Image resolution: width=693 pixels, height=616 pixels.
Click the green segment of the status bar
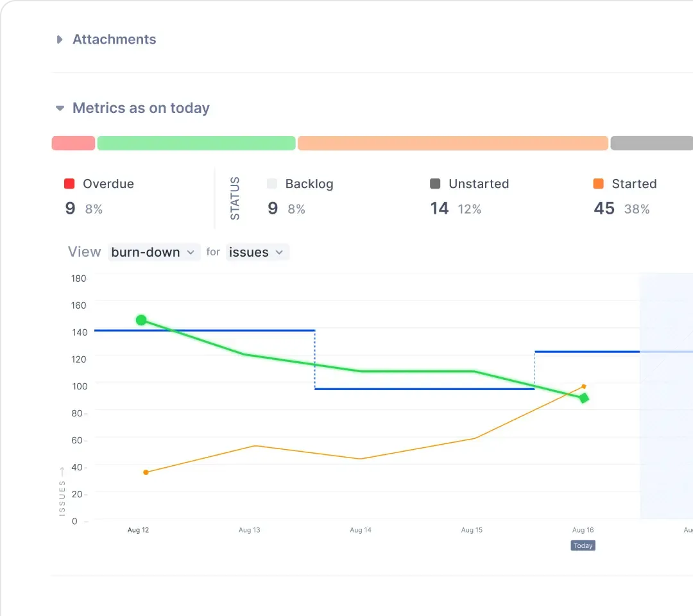(x=196, y=143)
